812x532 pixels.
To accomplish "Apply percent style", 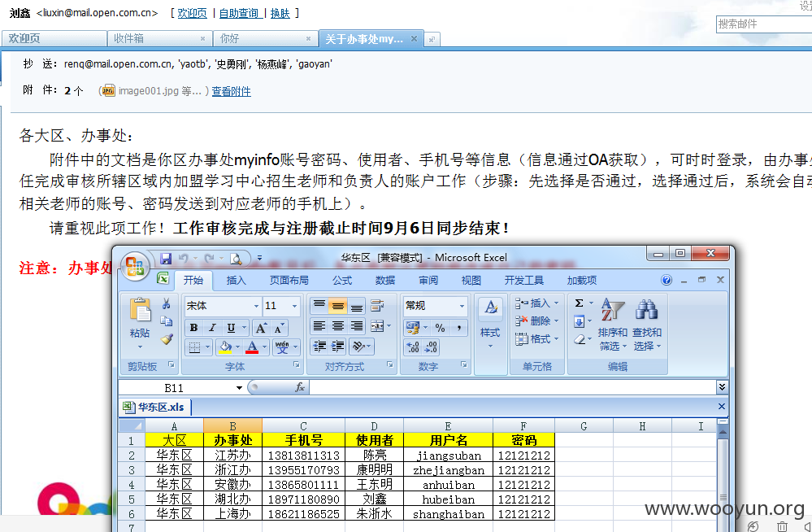I will pyautogui.click(x=441, y=328).
